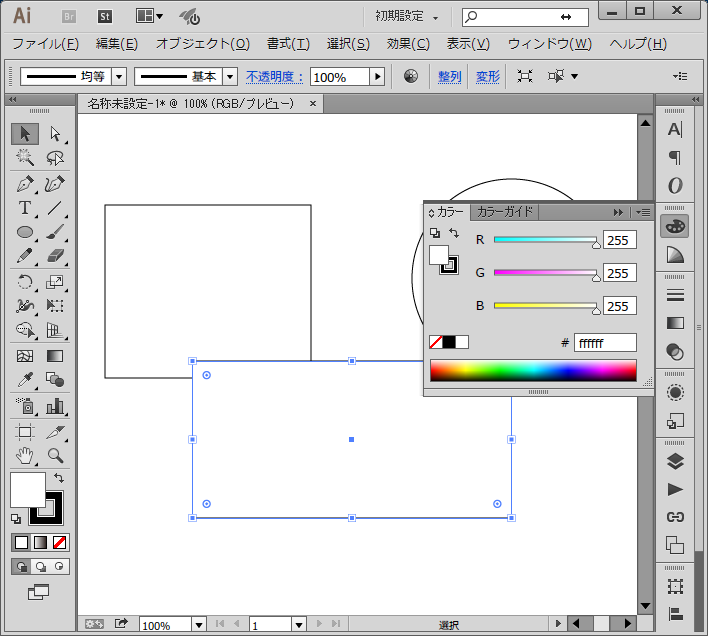Image resolution: width=708 pixels, height=636 pixels.
Task: Select the Mesh tool
Action: pos(25,356)
